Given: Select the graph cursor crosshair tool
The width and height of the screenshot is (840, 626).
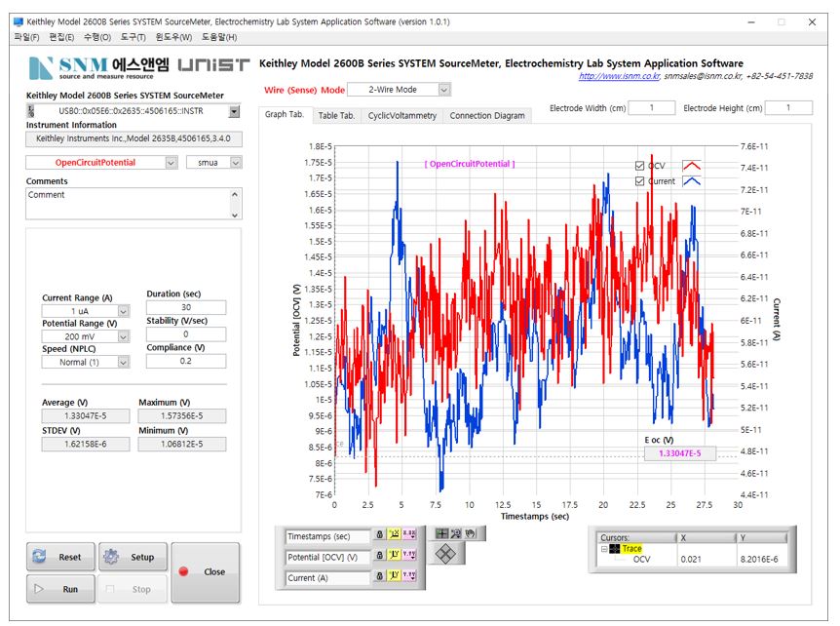Looking at the screenshot, I should coord(441,533).
